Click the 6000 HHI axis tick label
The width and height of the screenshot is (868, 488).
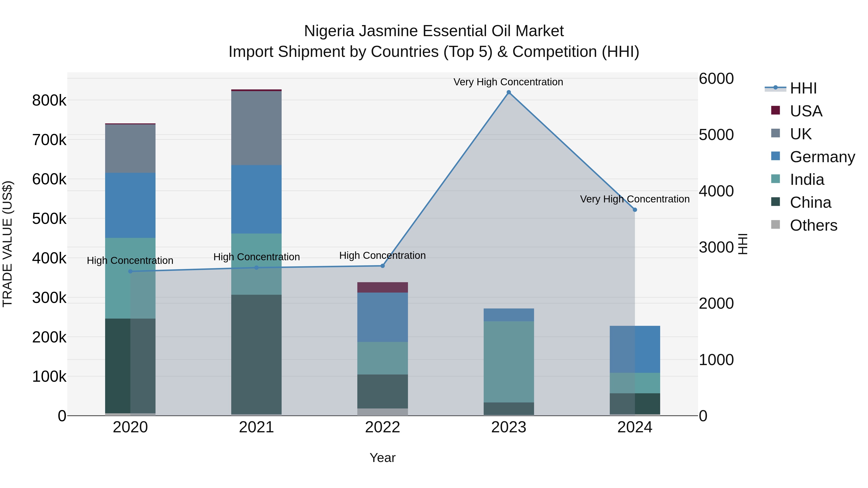click(x=716, y=79)
